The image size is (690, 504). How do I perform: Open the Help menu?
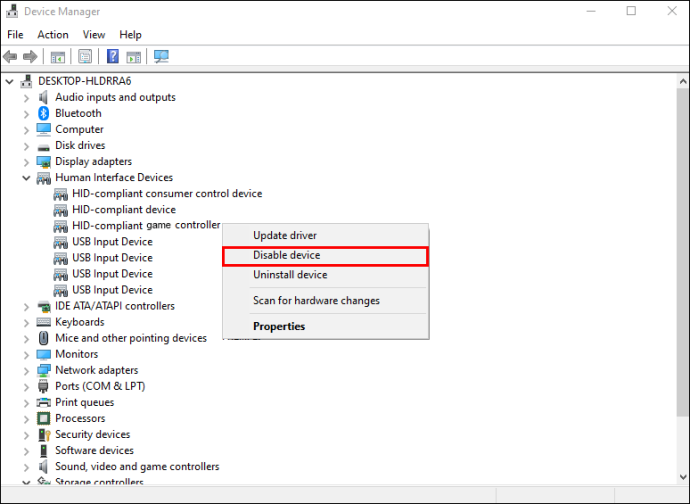pos(130,34)
